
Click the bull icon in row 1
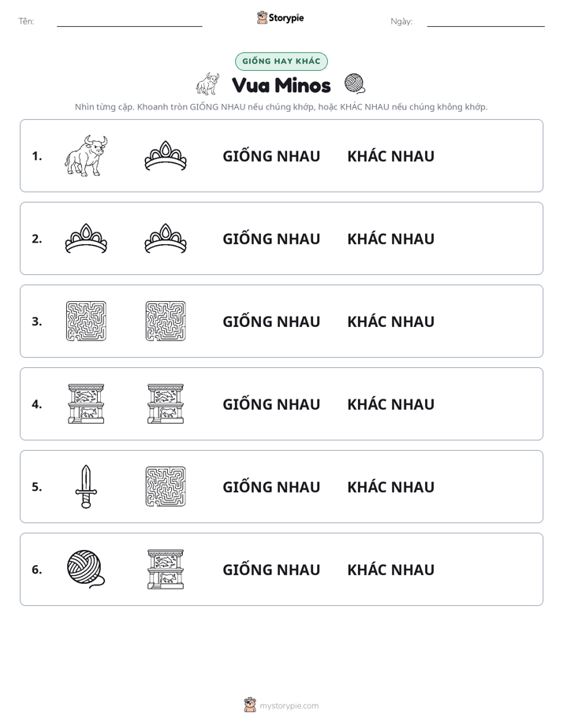pos(86,155)
